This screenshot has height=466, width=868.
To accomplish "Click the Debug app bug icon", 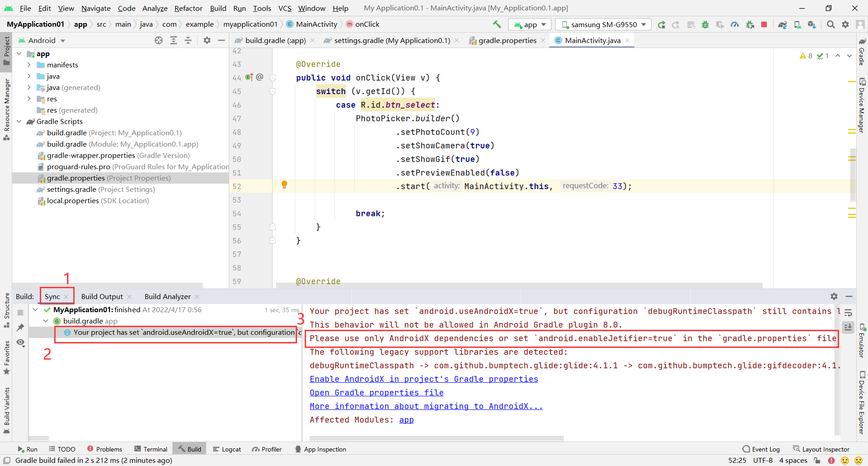I will coord(705,24).
